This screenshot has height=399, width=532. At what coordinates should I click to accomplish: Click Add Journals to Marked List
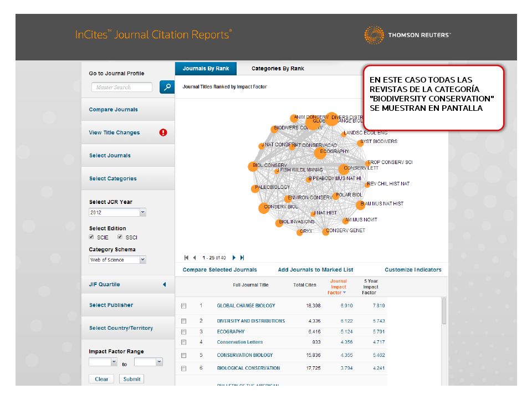coord(315,270)
